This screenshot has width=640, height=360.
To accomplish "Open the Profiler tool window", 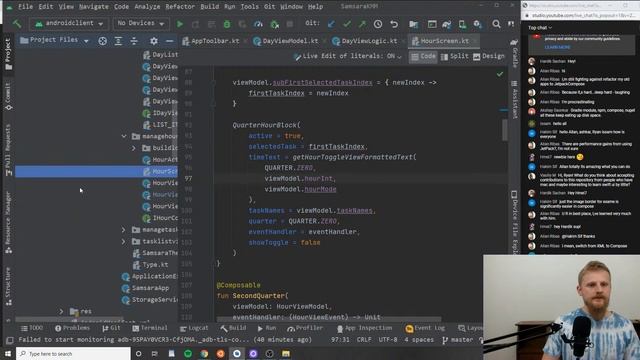I will coord(305,328).
